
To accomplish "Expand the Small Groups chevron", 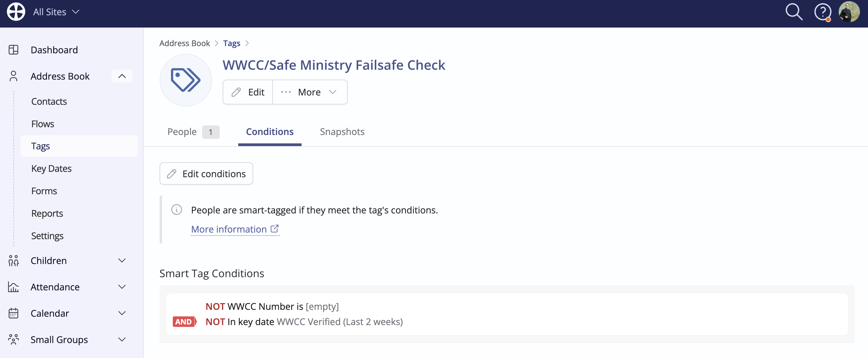I will 122,339.
